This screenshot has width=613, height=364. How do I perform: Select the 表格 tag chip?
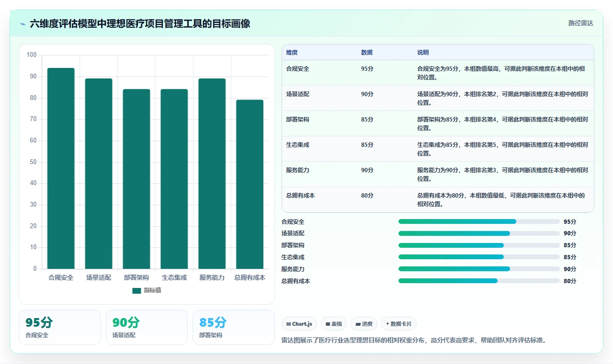tap(334, 324)
